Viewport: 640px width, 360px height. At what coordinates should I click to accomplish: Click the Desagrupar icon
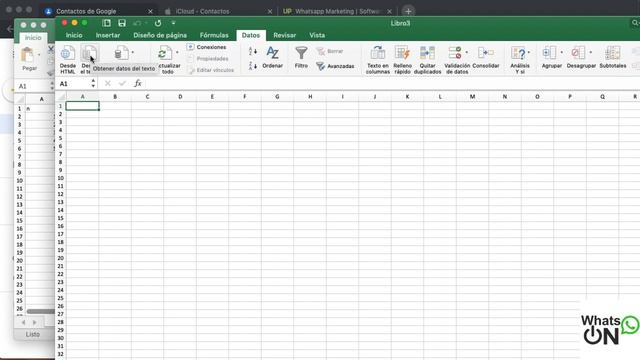click(578, 53)
